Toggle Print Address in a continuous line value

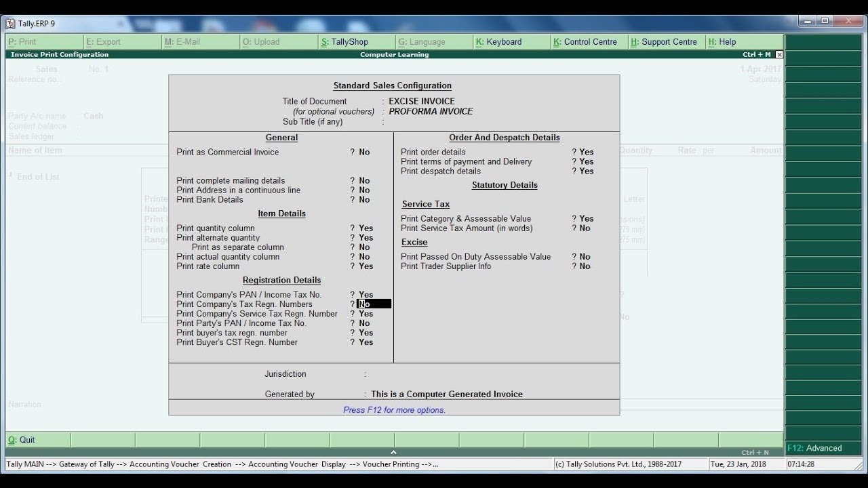click(364, 190)
